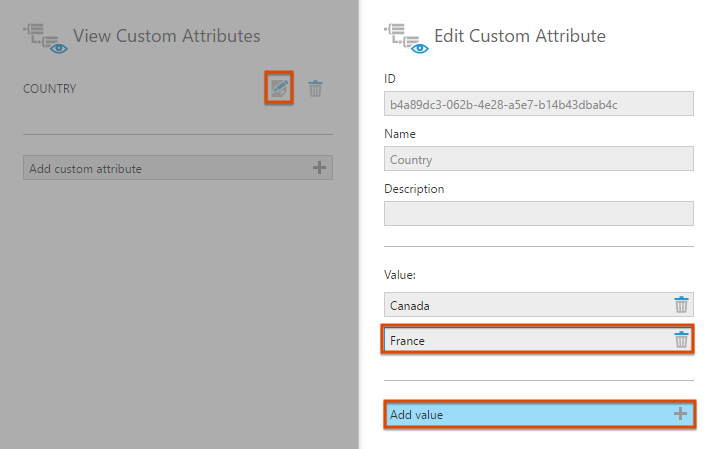Click the Add value button
The image size is (718, 449).
point(539,414)
